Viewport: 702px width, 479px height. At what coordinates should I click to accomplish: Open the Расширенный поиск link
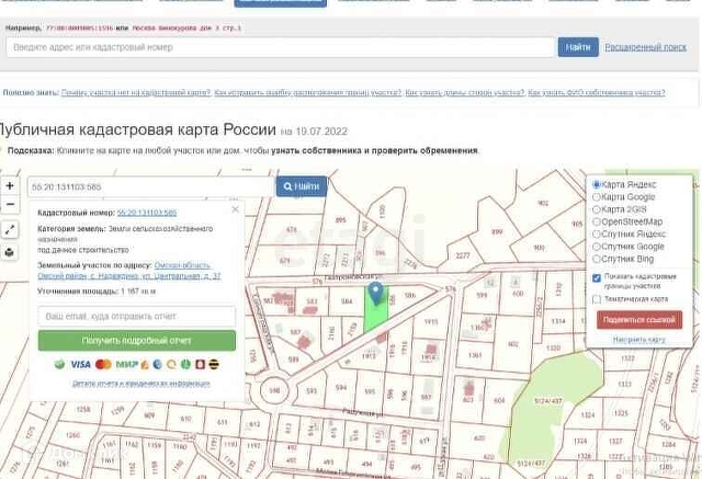[x=646, y=47]
